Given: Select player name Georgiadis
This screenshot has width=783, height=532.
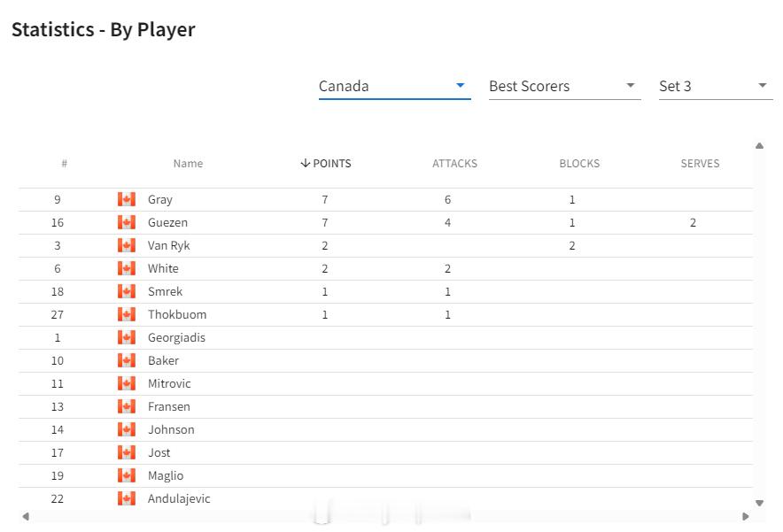Looking at the screenshot, I should coord(176,338).
